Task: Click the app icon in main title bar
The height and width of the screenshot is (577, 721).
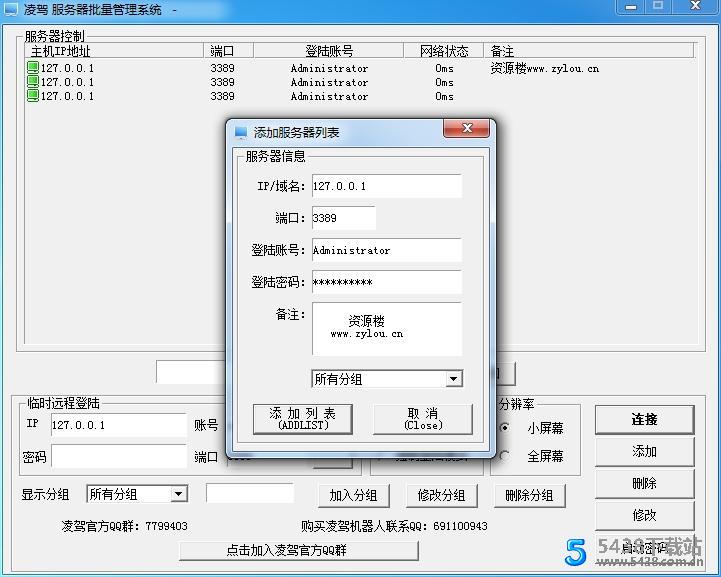Action: click(x=10, y=9)
